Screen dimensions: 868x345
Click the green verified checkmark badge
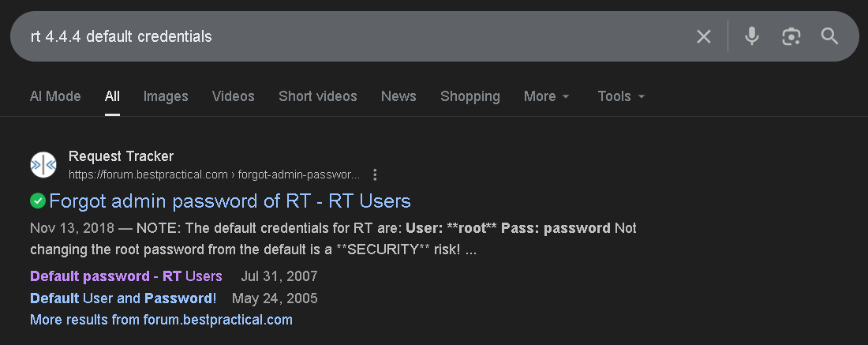click(x=37, y=201)
